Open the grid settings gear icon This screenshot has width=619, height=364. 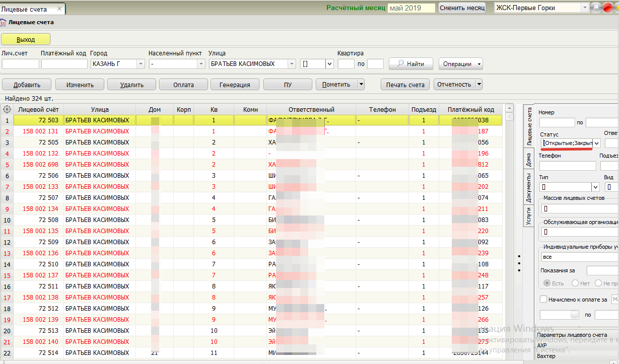click(x=7, y=109)
